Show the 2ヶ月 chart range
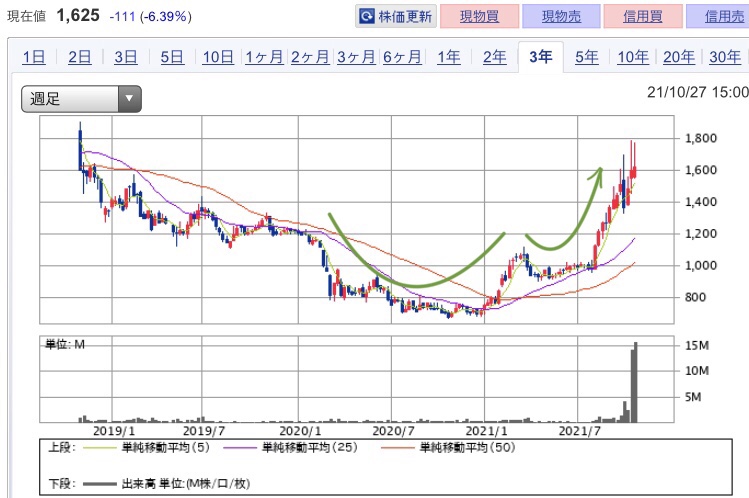The width and height of the screenshot is (749, 498). [310, 57]
